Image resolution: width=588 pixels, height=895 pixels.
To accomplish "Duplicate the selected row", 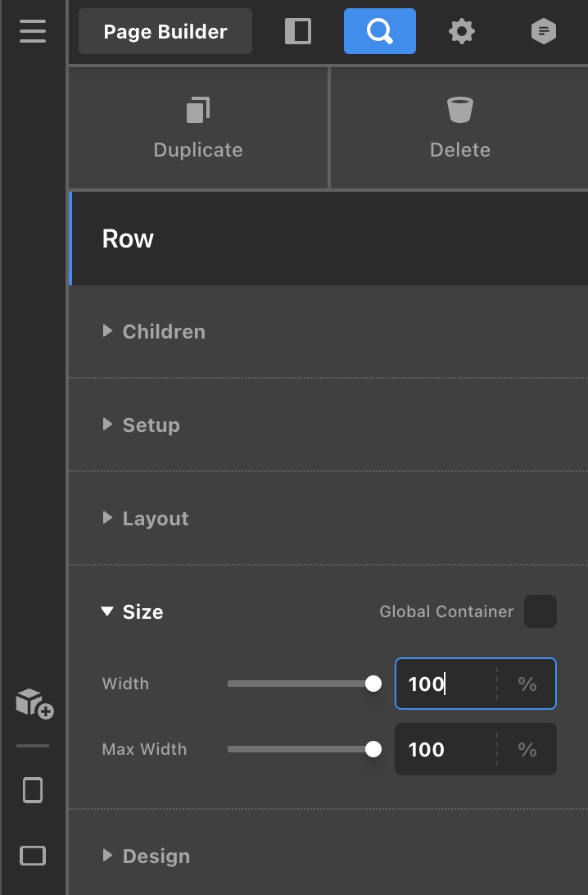I will 198,128.
